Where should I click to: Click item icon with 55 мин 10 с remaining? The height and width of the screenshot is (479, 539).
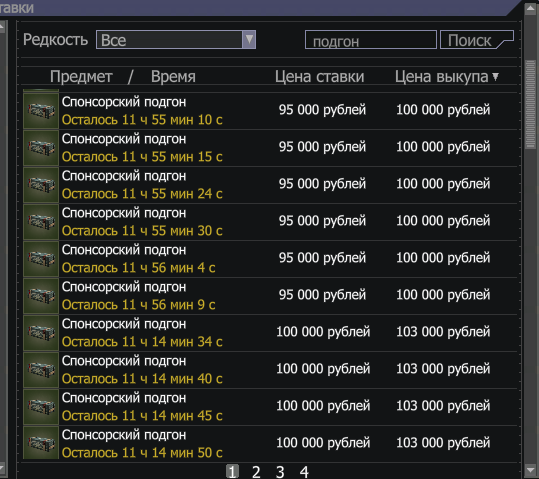(41, 111)
